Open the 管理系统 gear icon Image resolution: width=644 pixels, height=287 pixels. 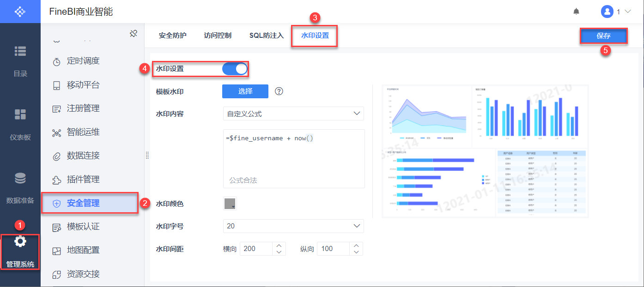point(20,241)
